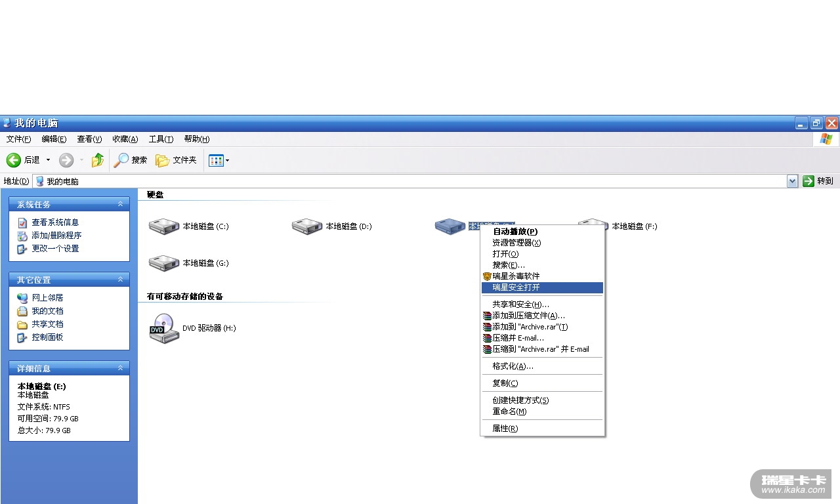The height and width of the screenshot is (504, 840).
Task: Select the DVD 驱动器 (H:) icon
Action: [164, 328]
